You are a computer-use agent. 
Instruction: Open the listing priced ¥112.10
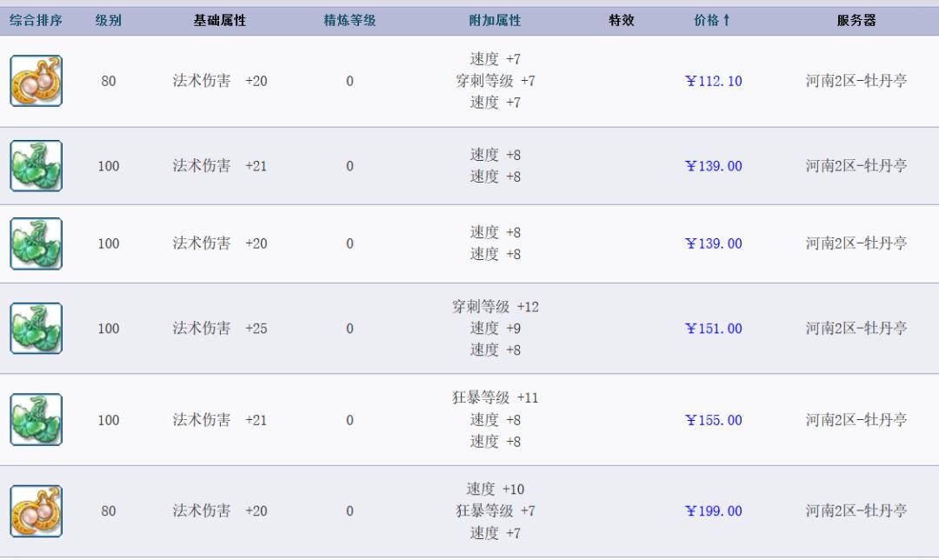pyautogui.click(x=712, y=80)
